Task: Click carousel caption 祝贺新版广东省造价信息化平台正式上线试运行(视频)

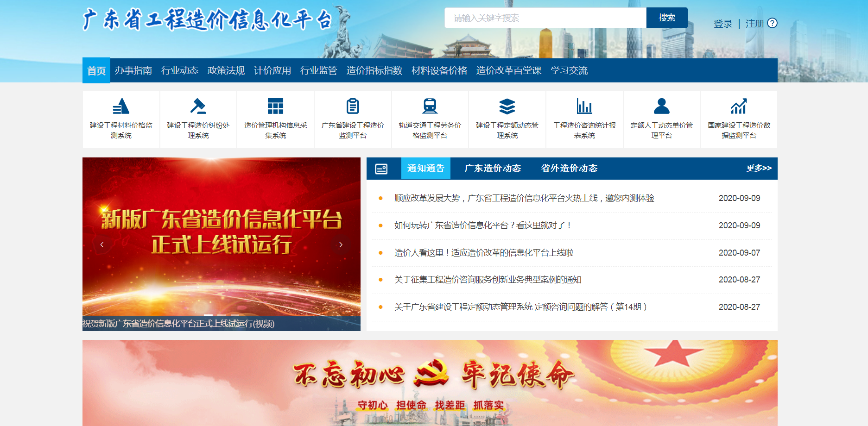Action: 178,324
